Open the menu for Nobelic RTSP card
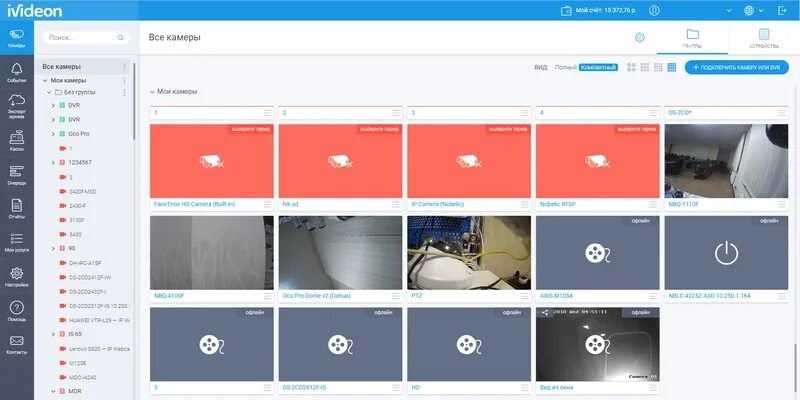Image resolution: width=800 pixels, height=400 pixels. tap(653, 204)
